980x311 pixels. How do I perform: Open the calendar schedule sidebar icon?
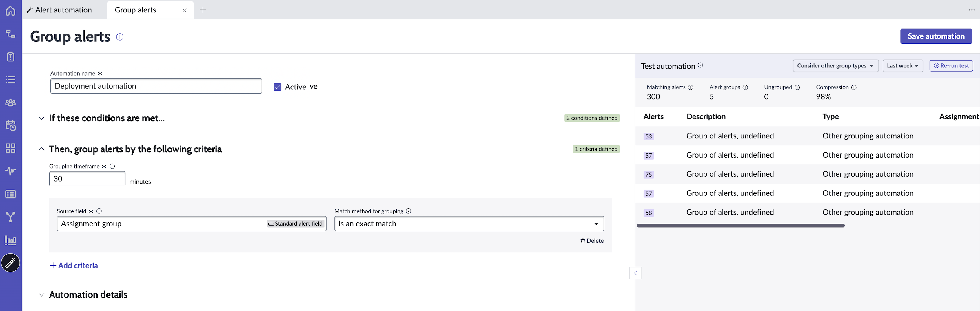click(11, 125)
